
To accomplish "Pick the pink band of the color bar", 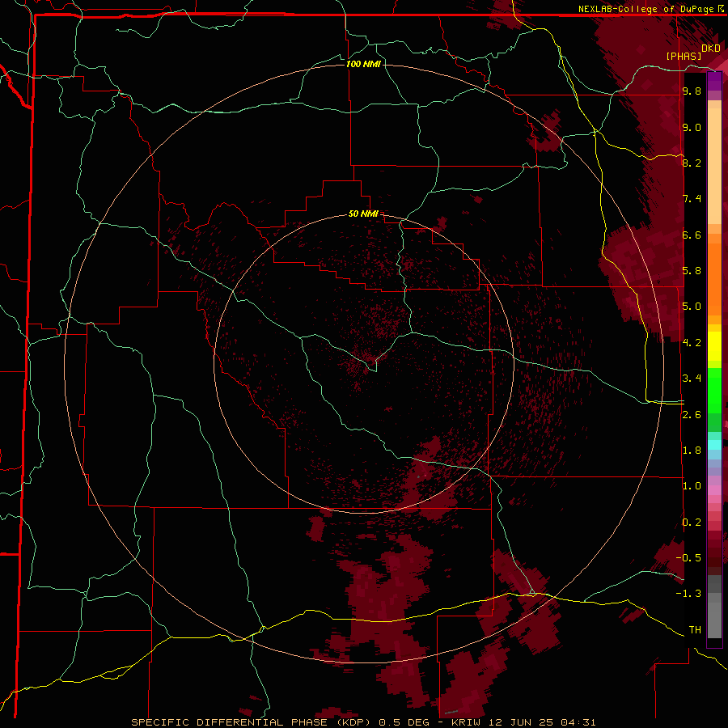I will tap(714, 490).
